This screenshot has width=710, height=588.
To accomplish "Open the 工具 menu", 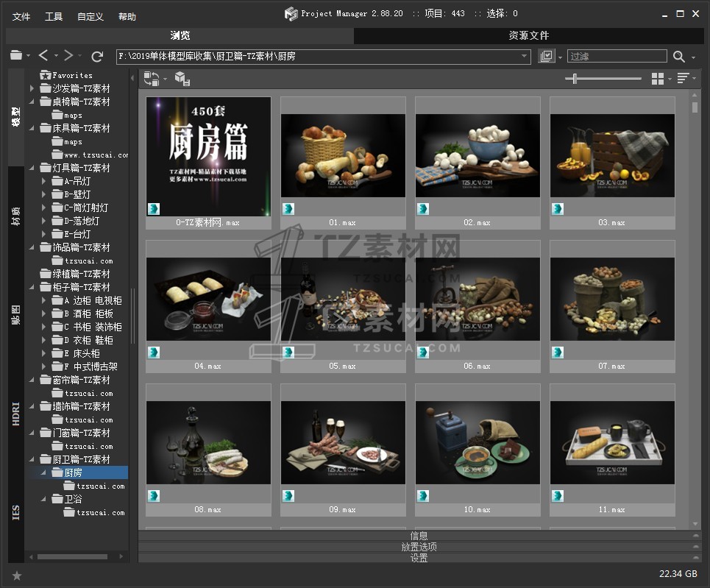I will [x=54, y=16].
